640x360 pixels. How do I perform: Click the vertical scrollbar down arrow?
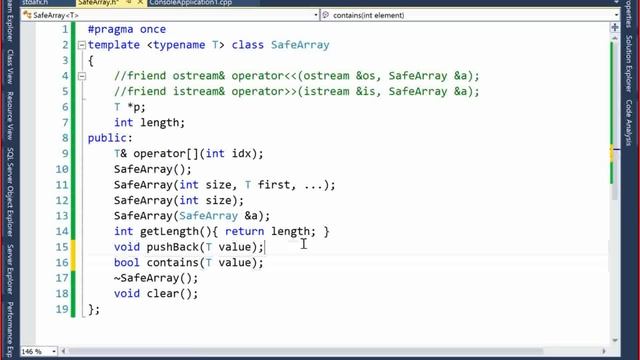[615, 340]
